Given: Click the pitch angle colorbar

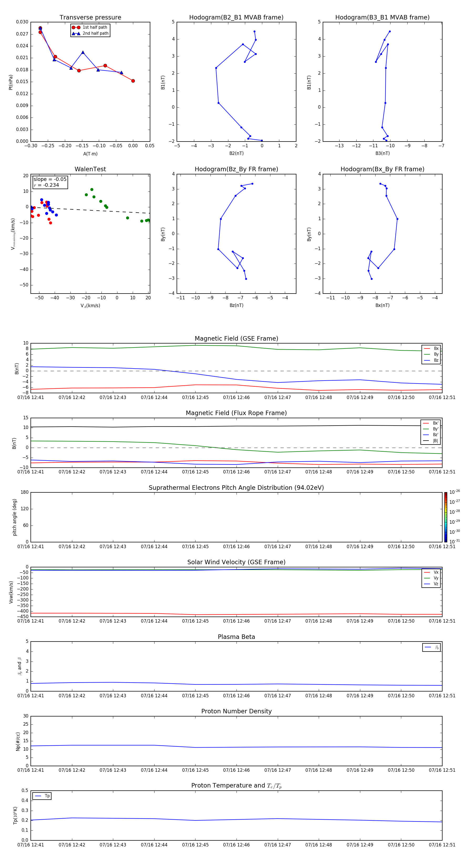Looking at the screenshot, I should (446, 517).
